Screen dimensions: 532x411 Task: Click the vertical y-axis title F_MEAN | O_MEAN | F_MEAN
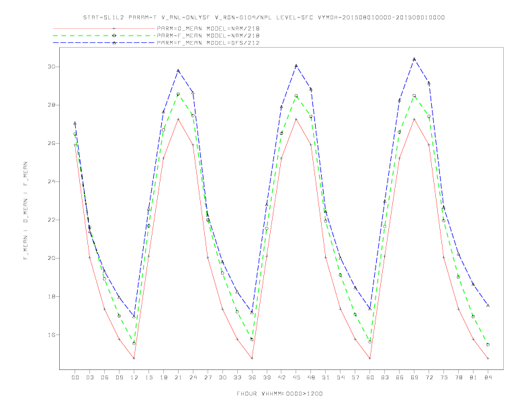26,211
